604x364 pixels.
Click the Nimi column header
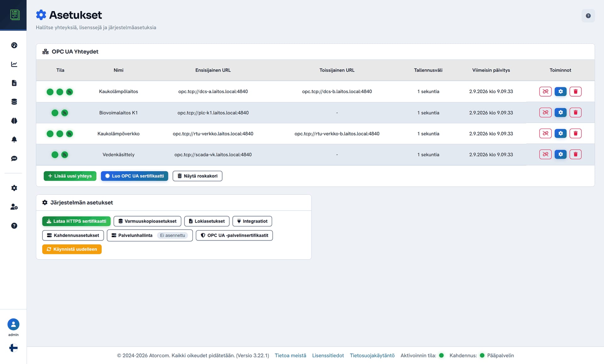(119, 70)
